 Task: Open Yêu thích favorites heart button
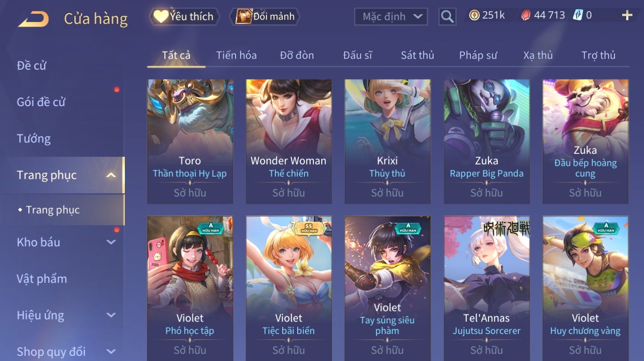tap(184, 17)
